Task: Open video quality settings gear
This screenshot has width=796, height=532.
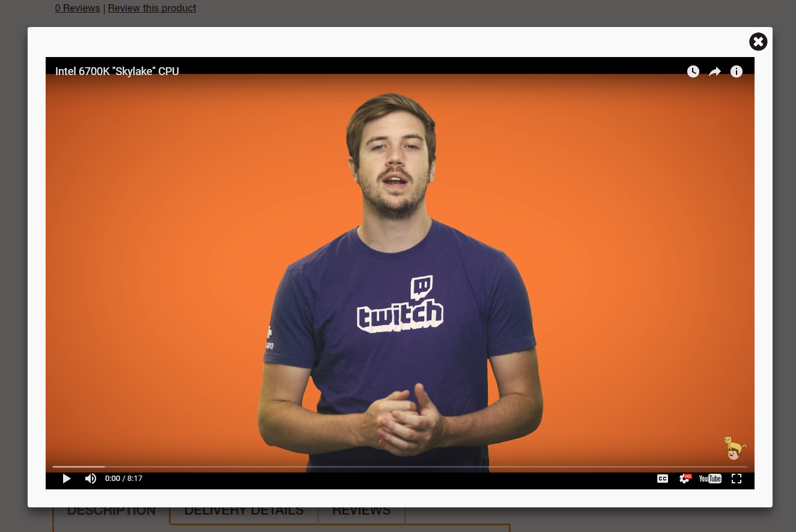Action: pyautogui.click(x=685, y=479)
